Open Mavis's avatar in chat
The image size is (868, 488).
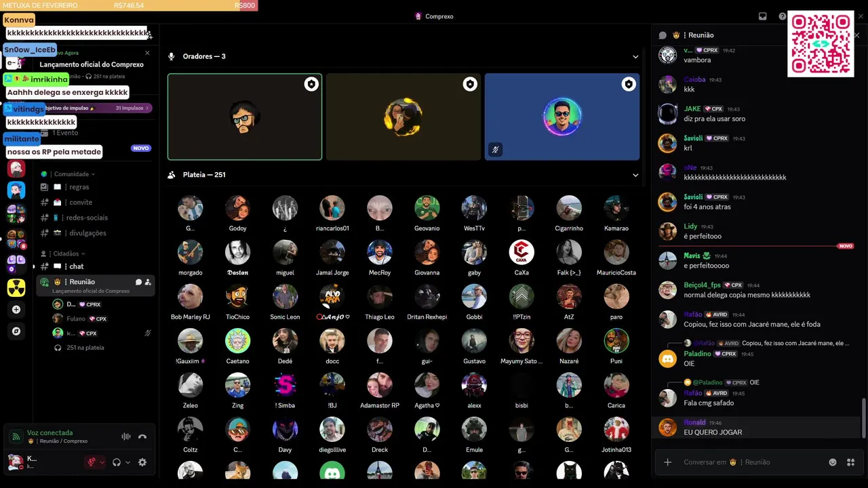coord(668,260)
